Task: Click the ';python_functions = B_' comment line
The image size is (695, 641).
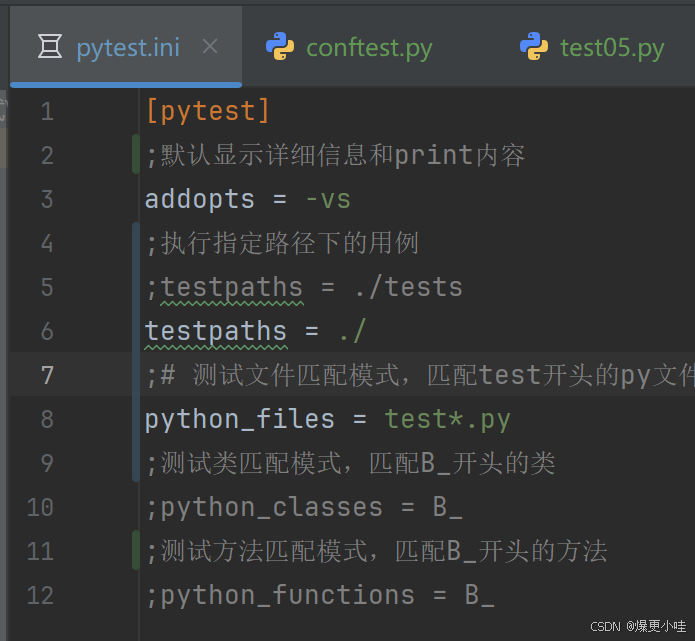Action: pyautogui.click(x=320, y=595)
